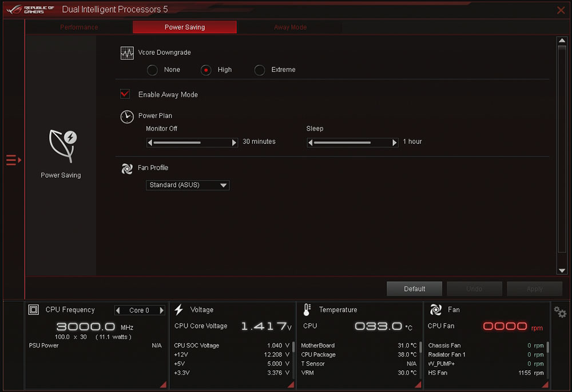Close the Dual Intelligent Processors window
Image resolution: width=572 pixels, height=392 pixels.
click(x=561, y=10)
